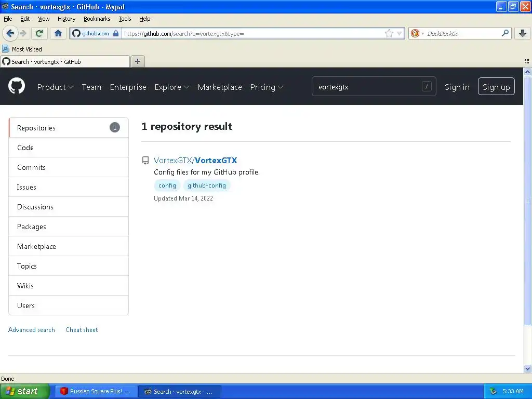The image size is (532, 399).
Task: Open the DuckDuckGo search engine selector
Action: click(x=417, y=33)
